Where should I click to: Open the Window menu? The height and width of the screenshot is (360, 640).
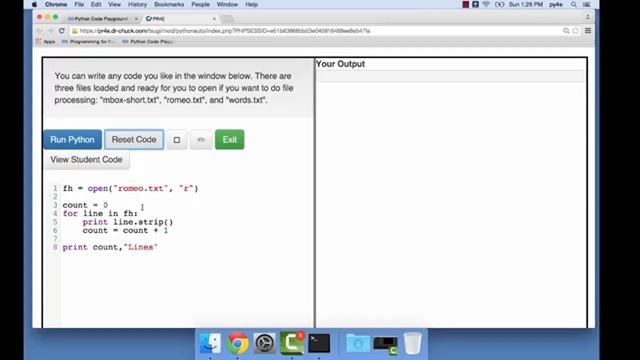click(227, 4)
